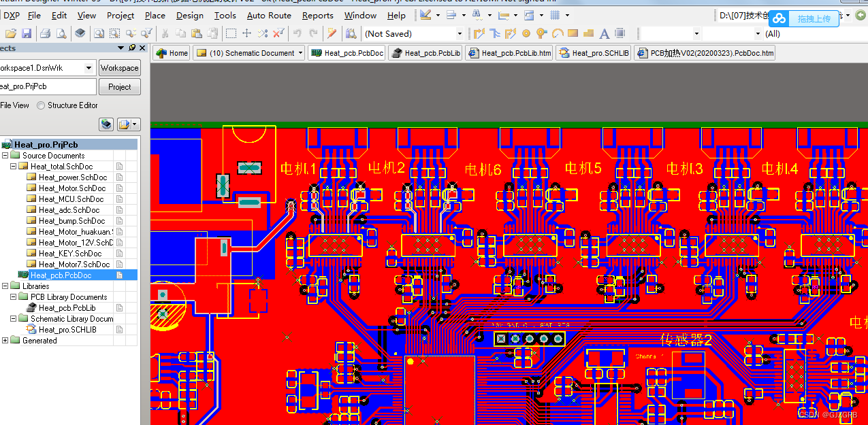The width and height of the screenshot is (868, 425).
Task: Click the Place Via icon
Action: pos(541,33)
